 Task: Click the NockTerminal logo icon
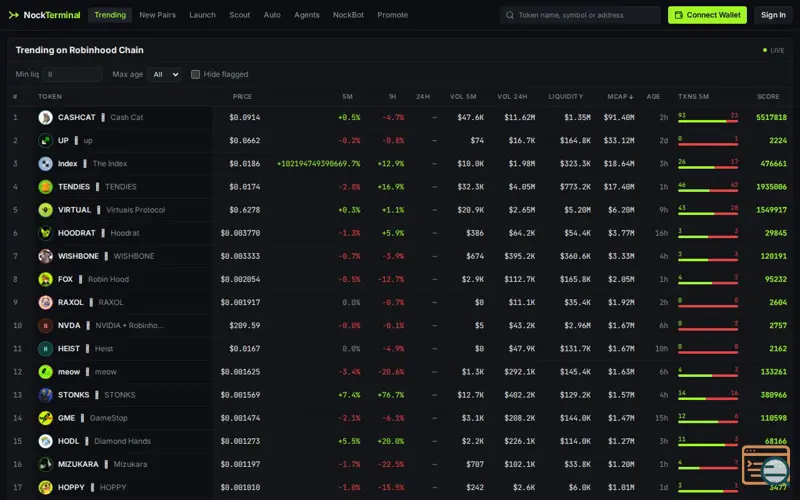point(14,15)
